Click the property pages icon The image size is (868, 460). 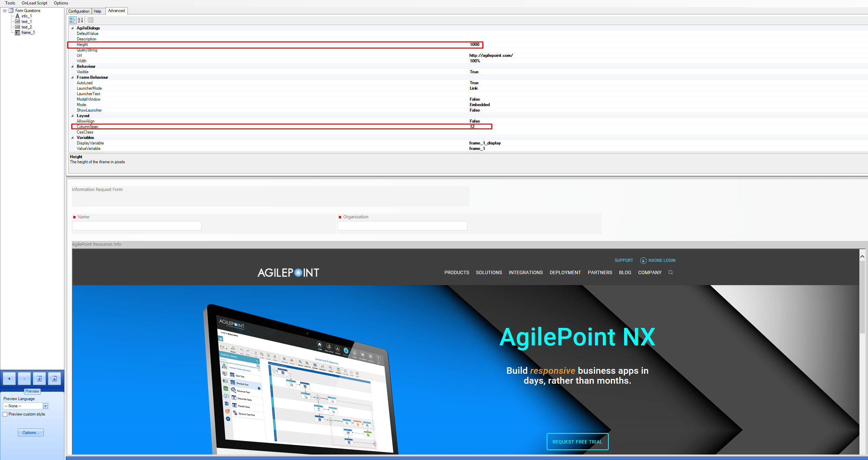(90, 20)
